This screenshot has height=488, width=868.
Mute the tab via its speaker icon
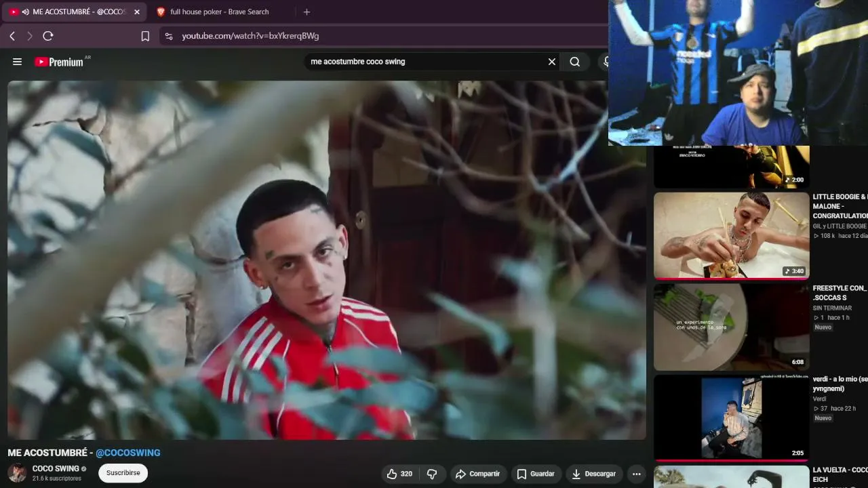click(26, 12)
